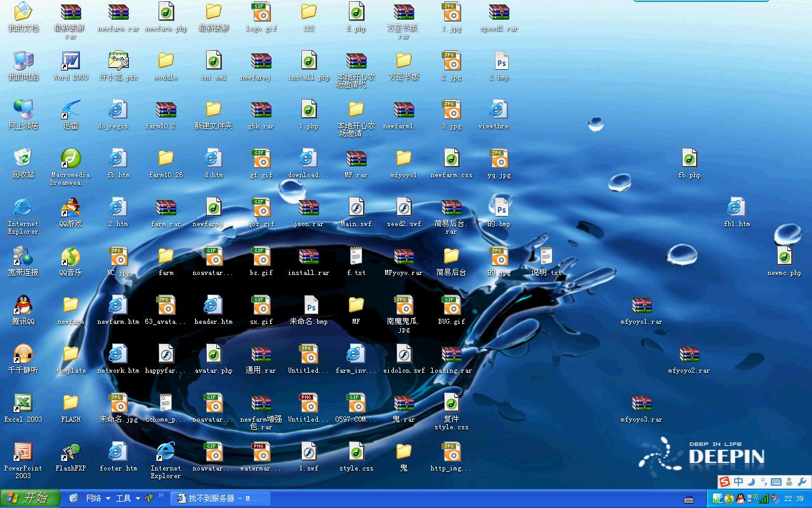Screen dimensions: 812x508
Task: Select the template folder icon
Action: coord(70,359)
